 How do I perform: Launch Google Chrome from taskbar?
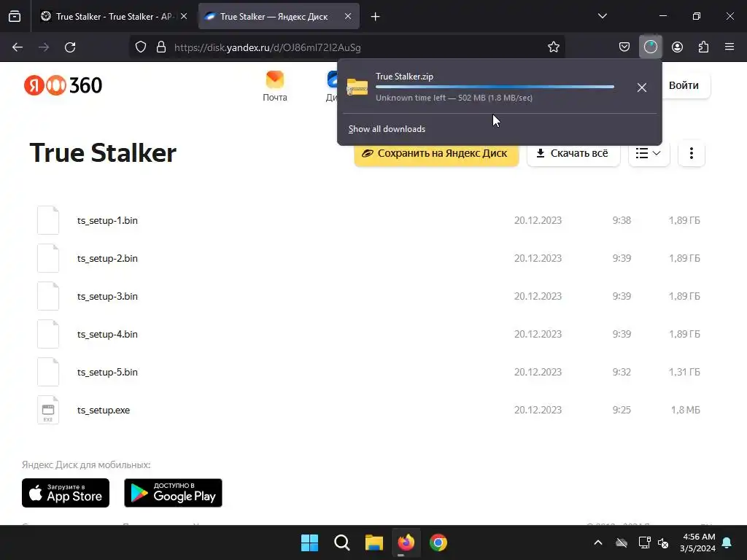[438, 542]
